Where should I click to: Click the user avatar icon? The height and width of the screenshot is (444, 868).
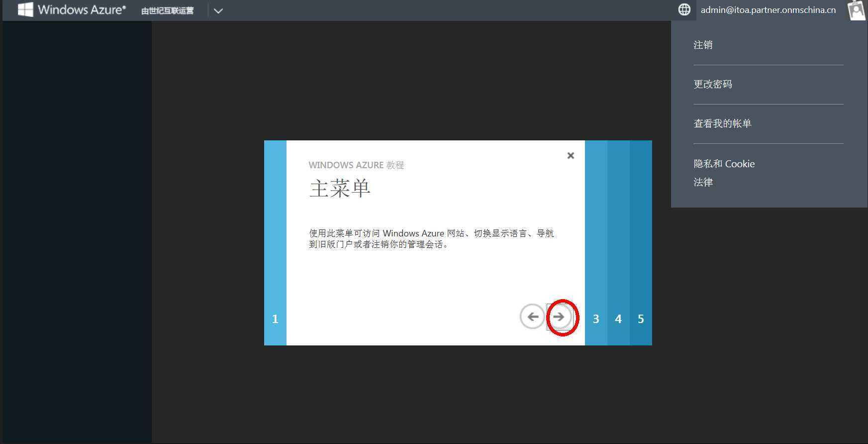pos(857,10)
